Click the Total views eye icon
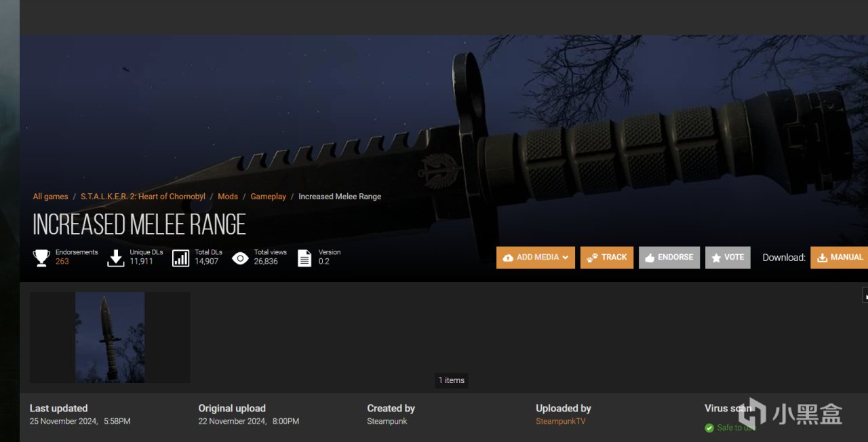The width and height of the screenshot is (868, 442). click(240, 258)
